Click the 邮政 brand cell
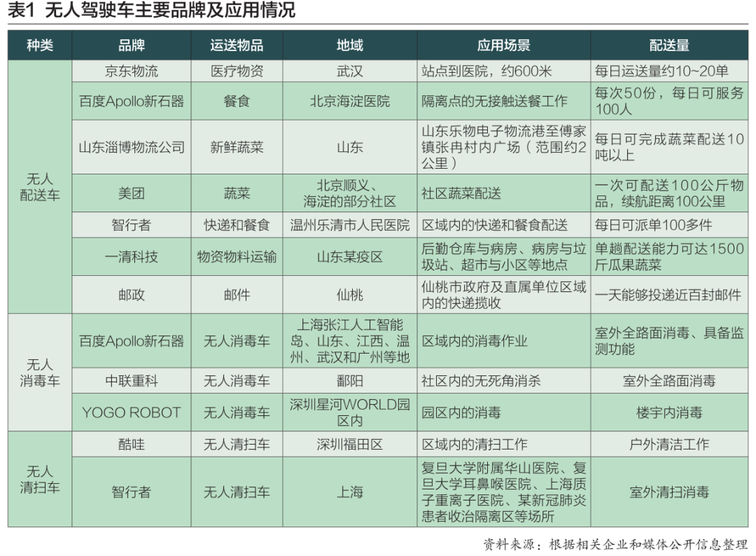This screenshot has width=756, height=556. click(132, 295)
